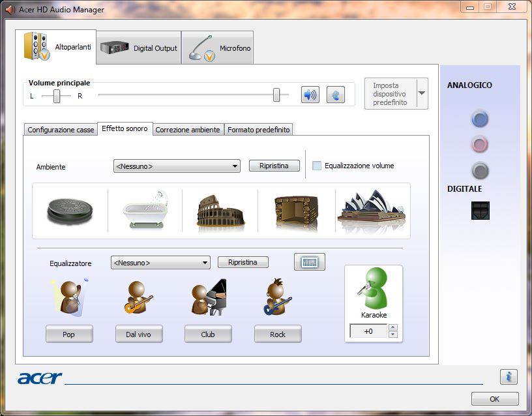Click the Pop singer equalizer icon
This screenshot has width=532, height=416.
coord(70,297)
